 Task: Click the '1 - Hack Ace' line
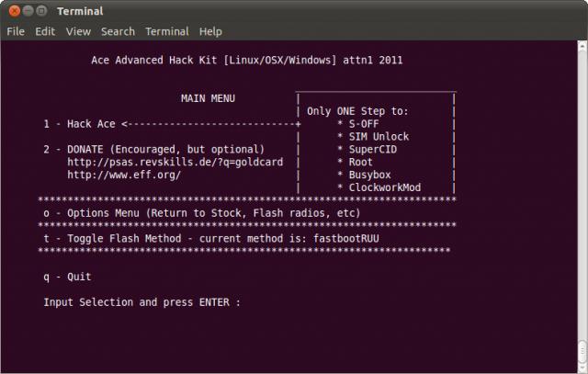(x=80, y=124)
